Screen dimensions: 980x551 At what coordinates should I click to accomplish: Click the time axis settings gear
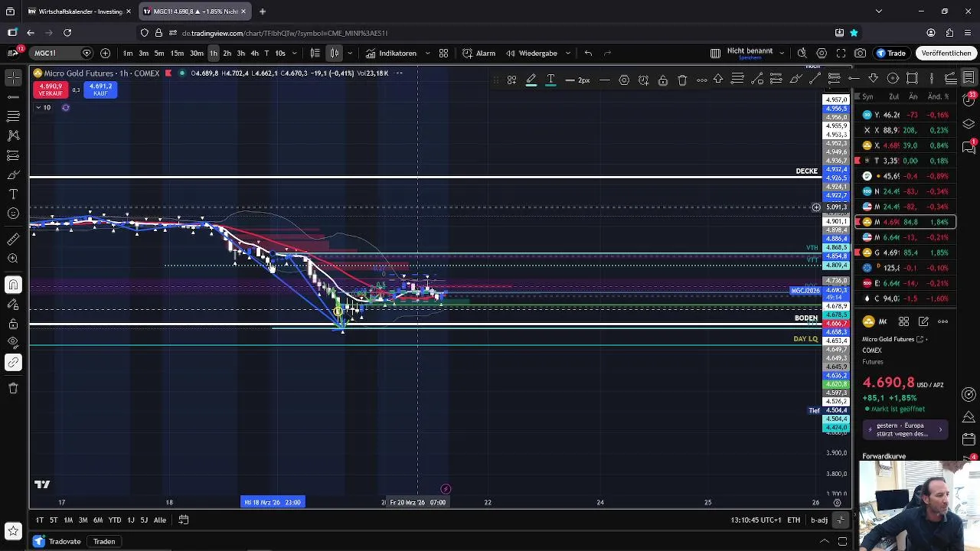click(837, 502)
